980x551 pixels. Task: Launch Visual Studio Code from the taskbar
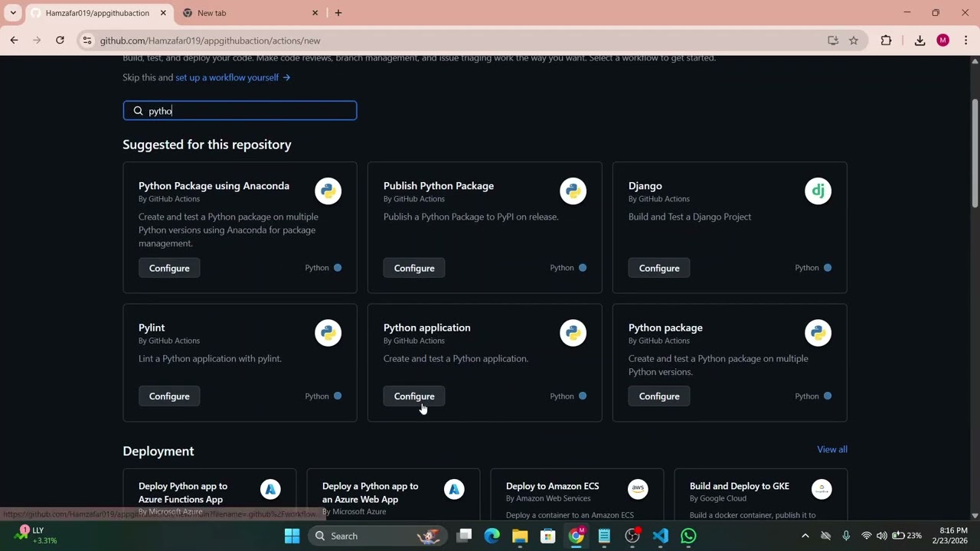(x=661, y=536)
